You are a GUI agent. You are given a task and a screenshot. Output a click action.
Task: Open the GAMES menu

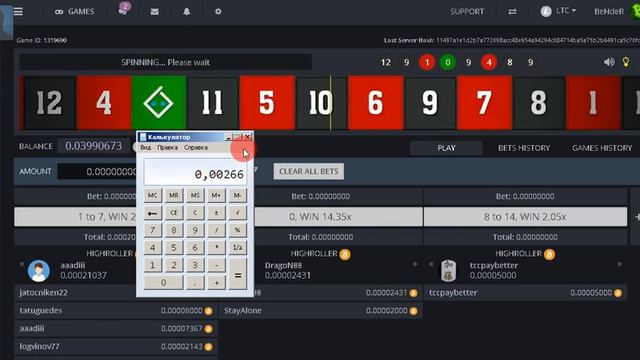pyautogui.click(x=75, y=11)
